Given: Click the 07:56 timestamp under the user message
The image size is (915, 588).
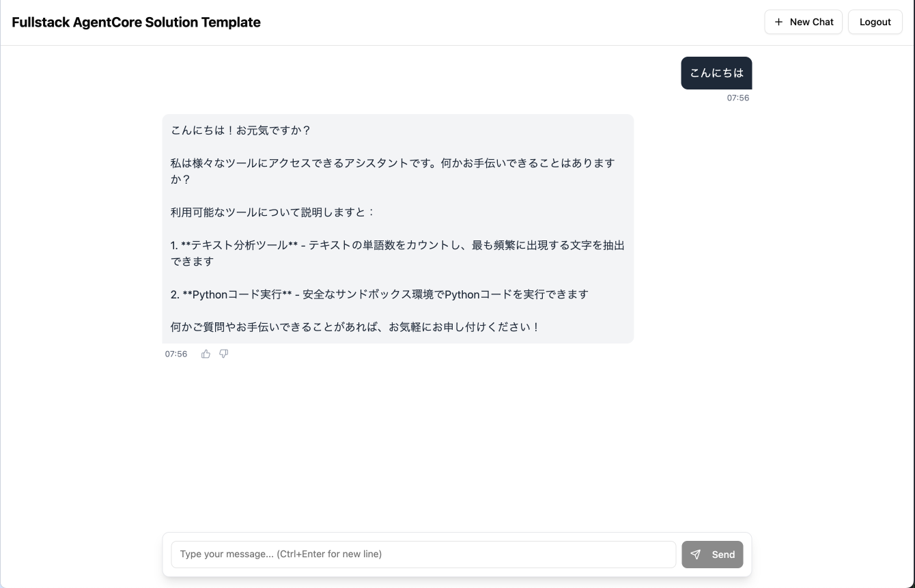Looking at the screenshot, I should (738, 98).
